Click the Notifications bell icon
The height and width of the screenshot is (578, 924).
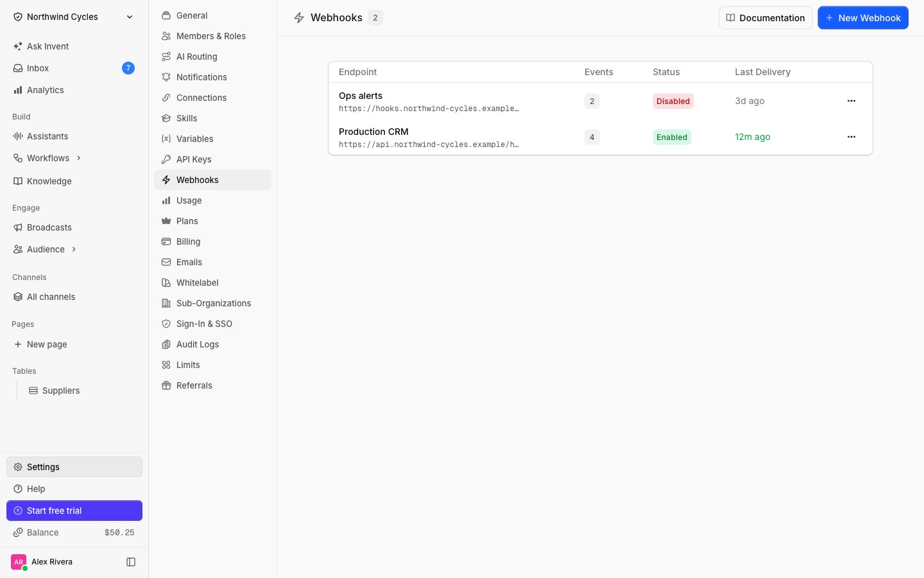pyautogui.click(x=166, y=77)
